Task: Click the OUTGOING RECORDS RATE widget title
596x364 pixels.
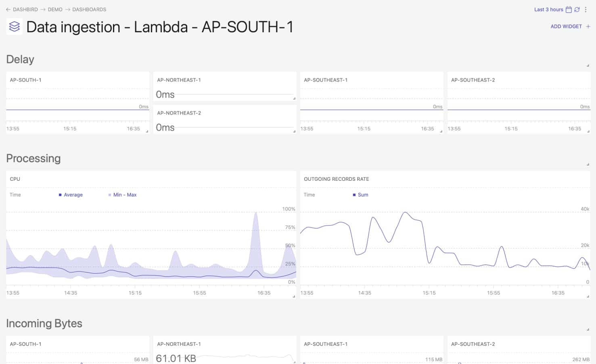Action: click(336, 179)
